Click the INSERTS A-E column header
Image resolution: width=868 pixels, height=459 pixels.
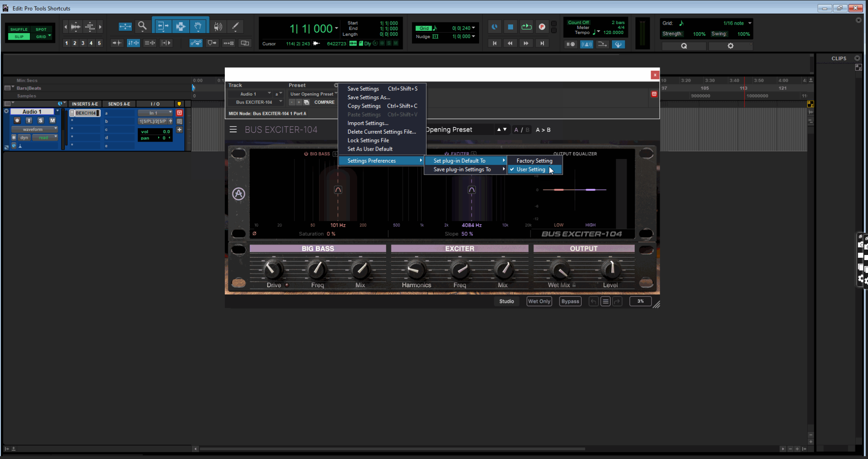85,104
